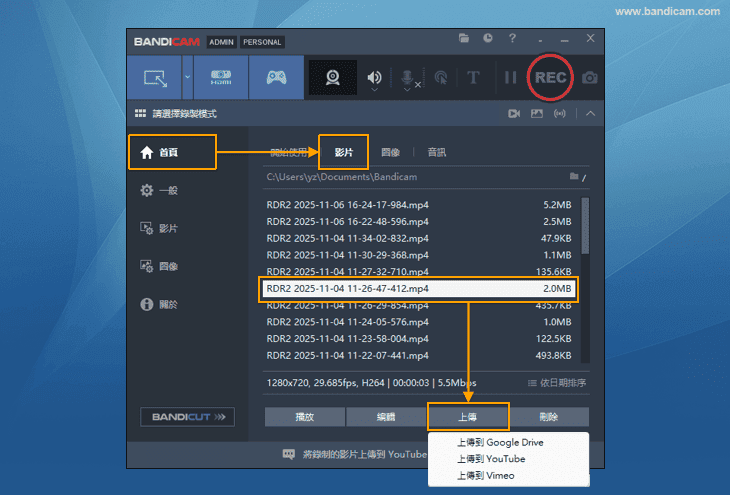Open the scheduled recording clock icon

coord(487,38)
